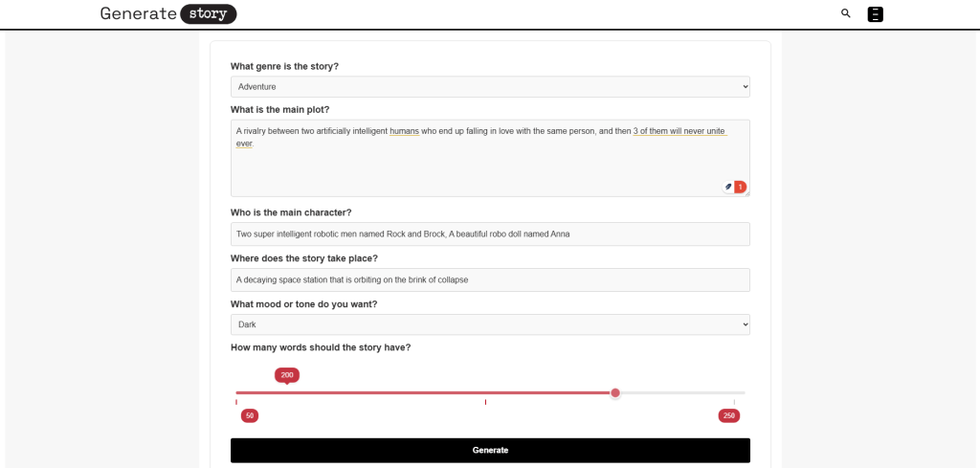Click the word count slider handle
This screenshot has width=980, height=468.
tap(615, 392)
